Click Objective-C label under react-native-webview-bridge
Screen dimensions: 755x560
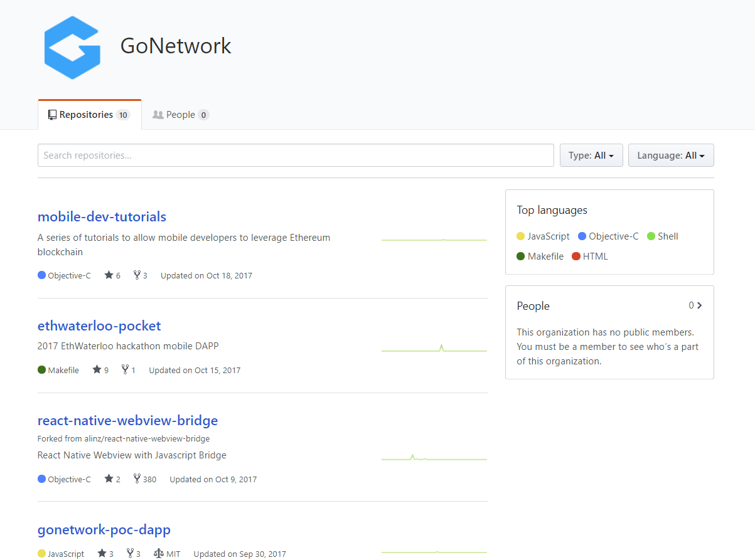click(x=69, y=479)
